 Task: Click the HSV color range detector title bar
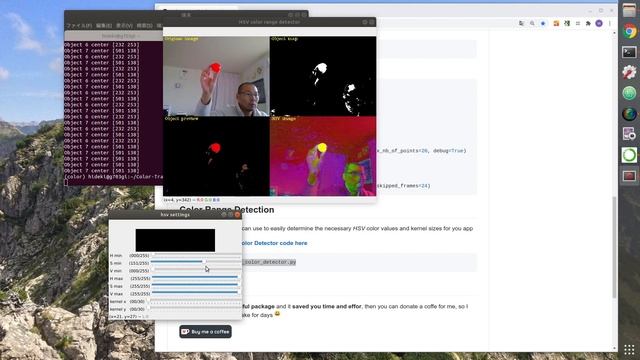click(269, 22)
